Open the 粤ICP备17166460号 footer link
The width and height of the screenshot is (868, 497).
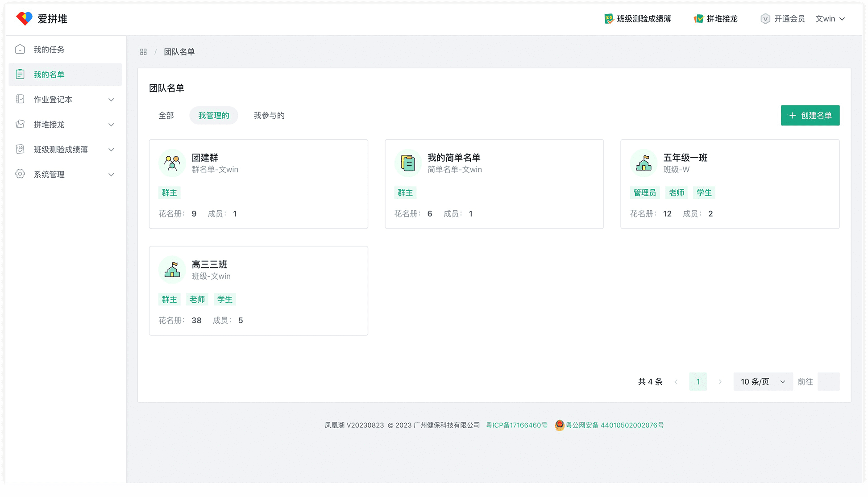point(516,425)
